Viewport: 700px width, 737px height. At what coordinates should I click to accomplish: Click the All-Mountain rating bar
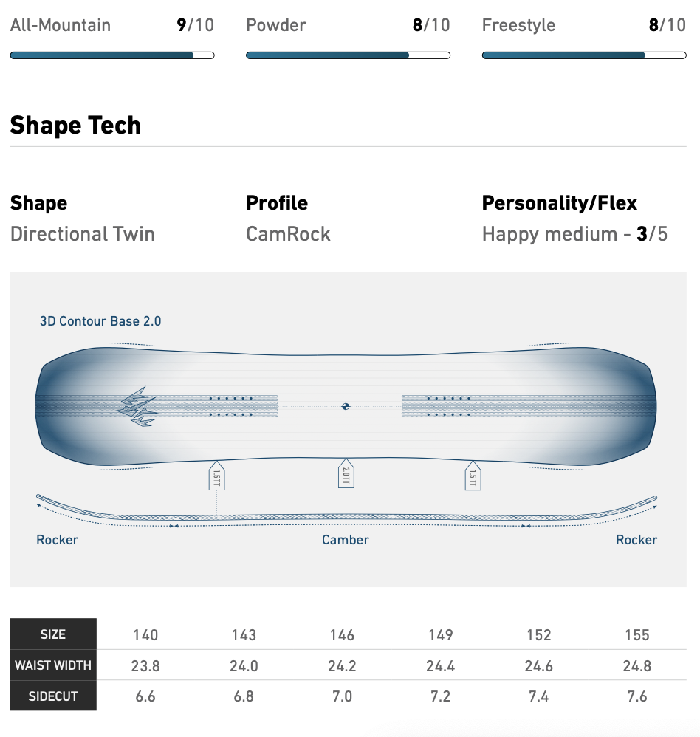(x=112, y=55)
